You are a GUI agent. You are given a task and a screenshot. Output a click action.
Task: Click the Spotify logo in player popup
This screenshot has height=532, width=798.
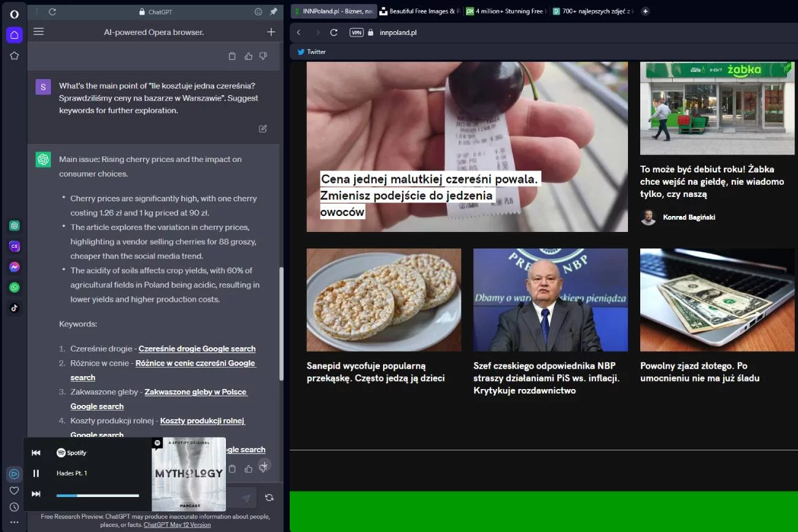click(x=72, y=453)
